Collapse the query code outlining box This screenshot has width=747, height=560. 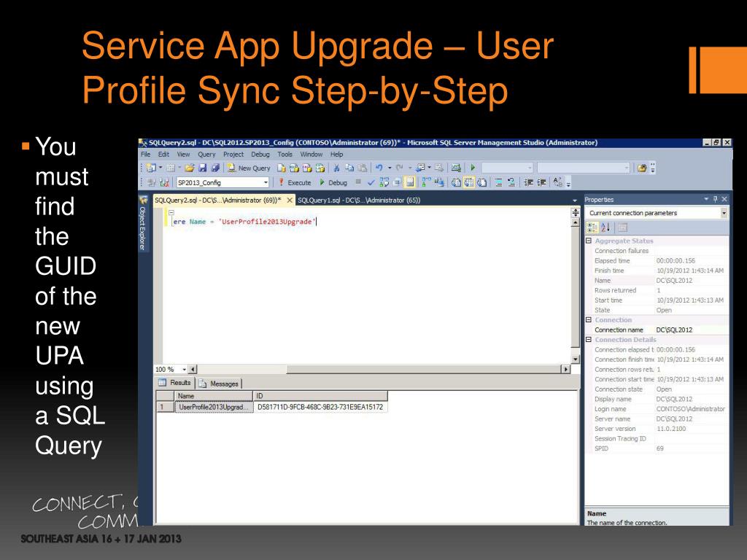[171, 213]
